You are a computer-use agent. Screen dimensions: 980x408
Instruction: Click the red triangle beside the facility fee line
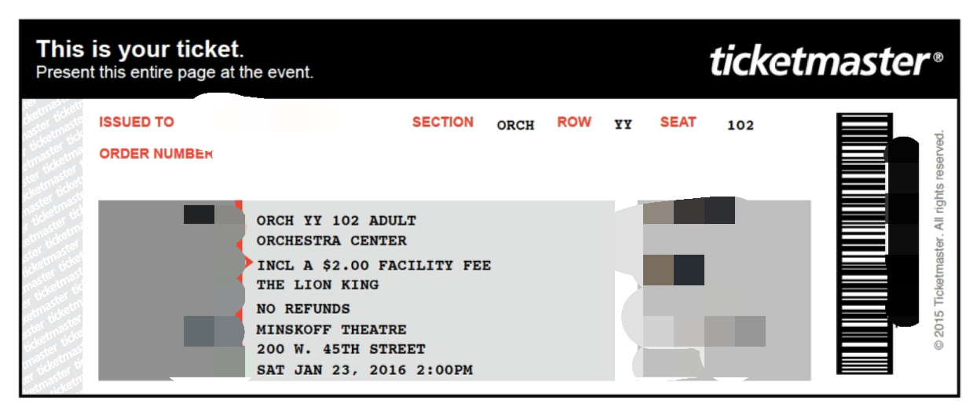(x=248, y=261)
